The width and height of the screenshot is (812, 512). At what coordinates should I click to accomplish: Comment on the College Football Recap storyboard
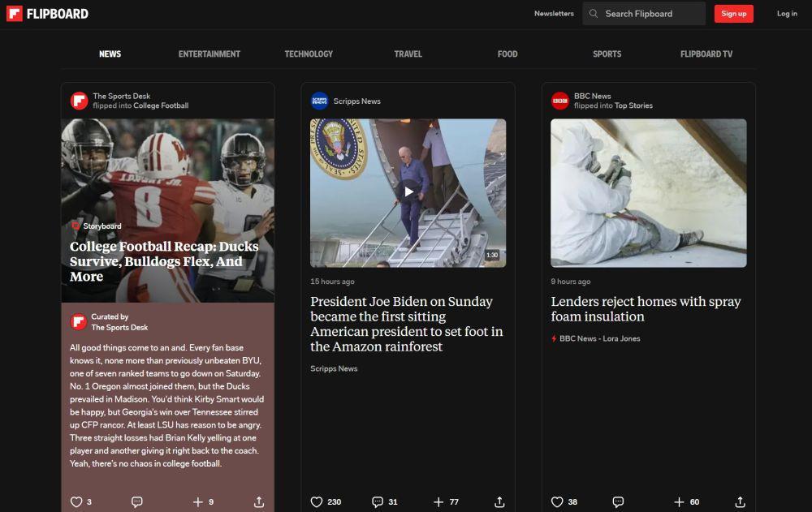(136, 501)
